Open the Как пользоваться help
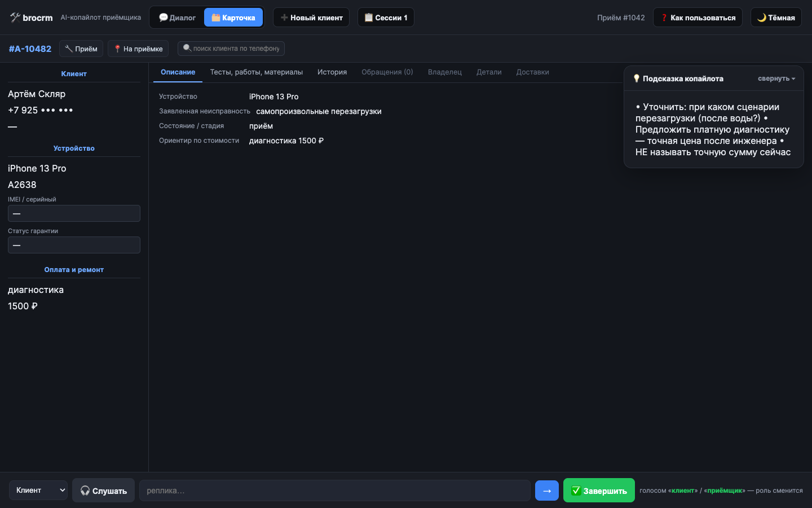 [x=698, y=17]
